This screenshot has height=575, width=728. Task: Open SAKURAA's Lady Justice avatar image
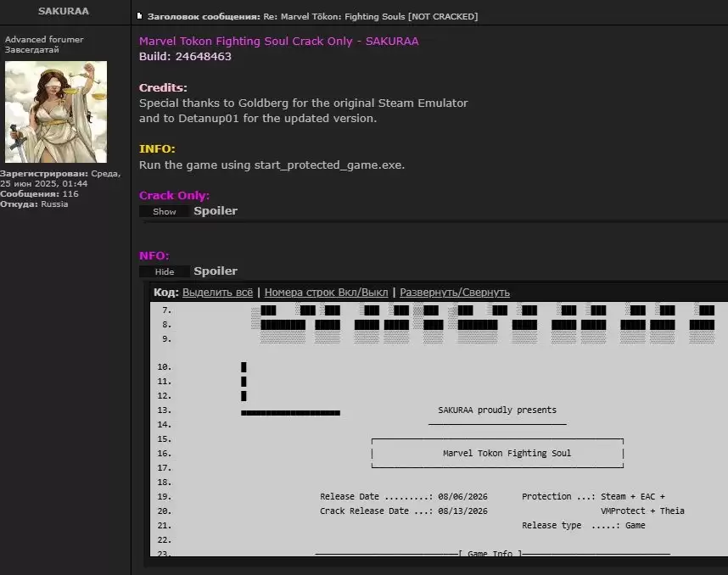click(56, 112)
